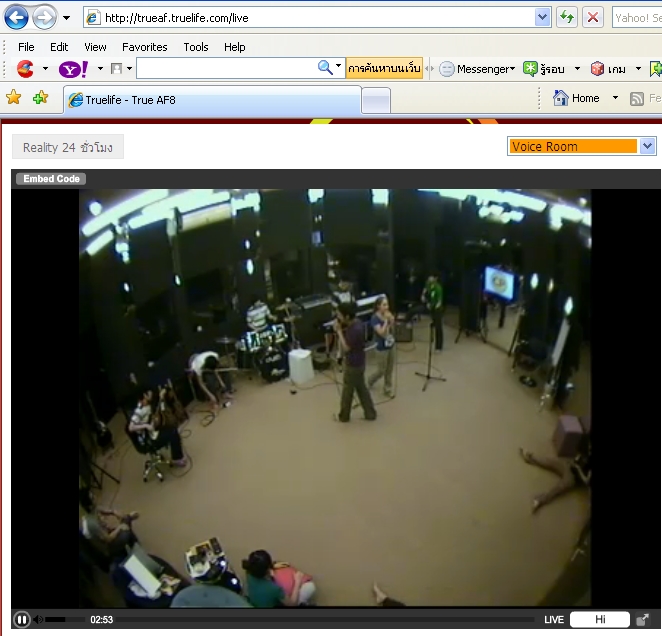
Task: Expand the รู้รอบ dropdown arrow
Action: 577,68
